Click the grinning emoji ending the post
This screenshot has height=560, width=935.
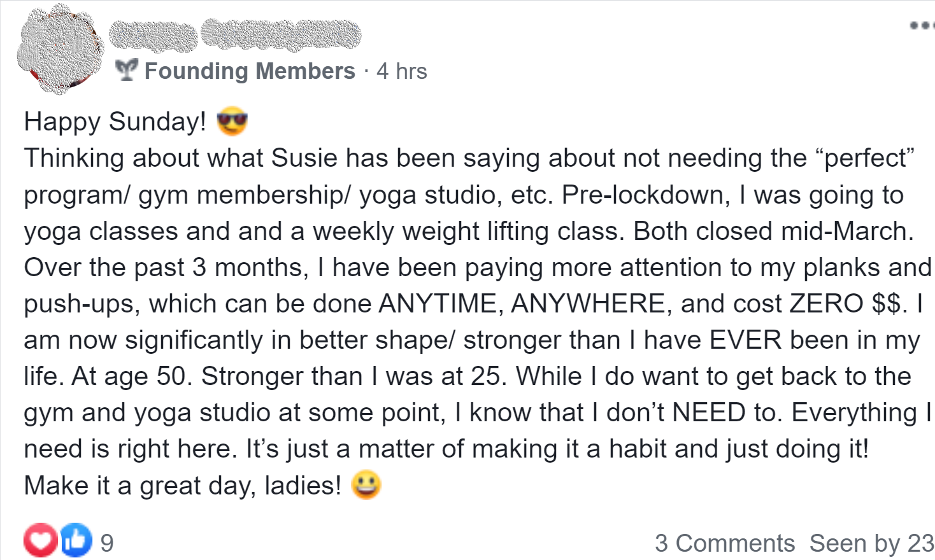(366, 485)
